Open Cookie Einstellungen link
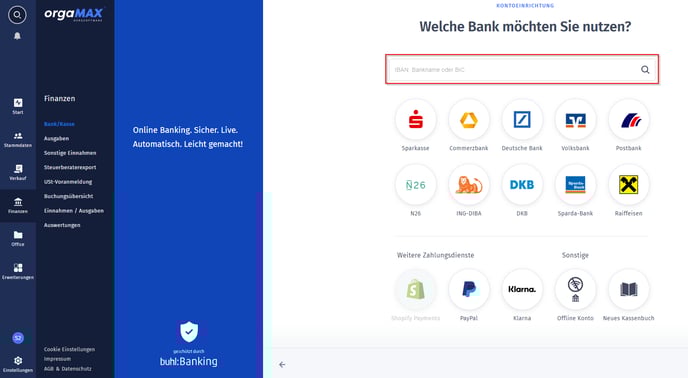Image resolution: width=688 pixels, height=378 pixels. click(69, 349)
